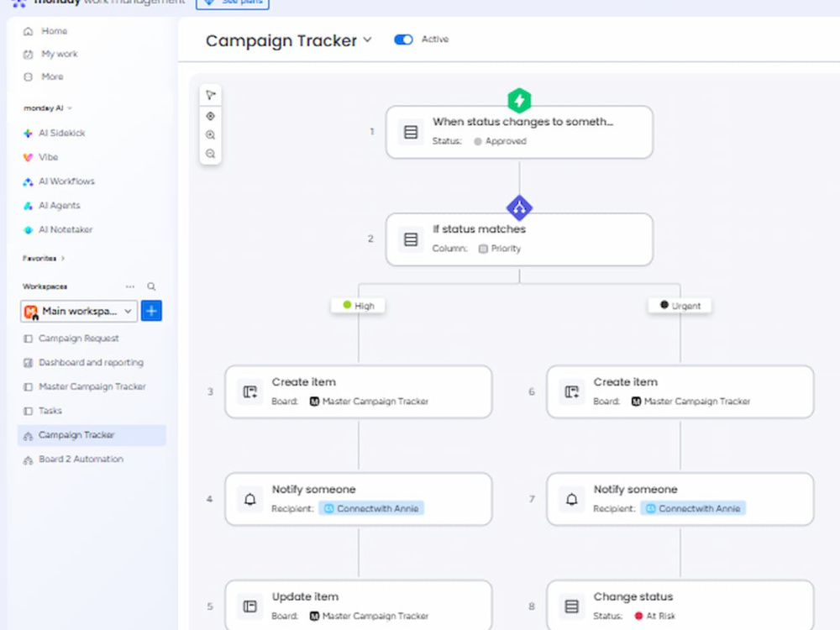Image resolution: width=840 pixels, height=630 pixels.
Task: Open the Main workspace dropdown
Action: 79,311
